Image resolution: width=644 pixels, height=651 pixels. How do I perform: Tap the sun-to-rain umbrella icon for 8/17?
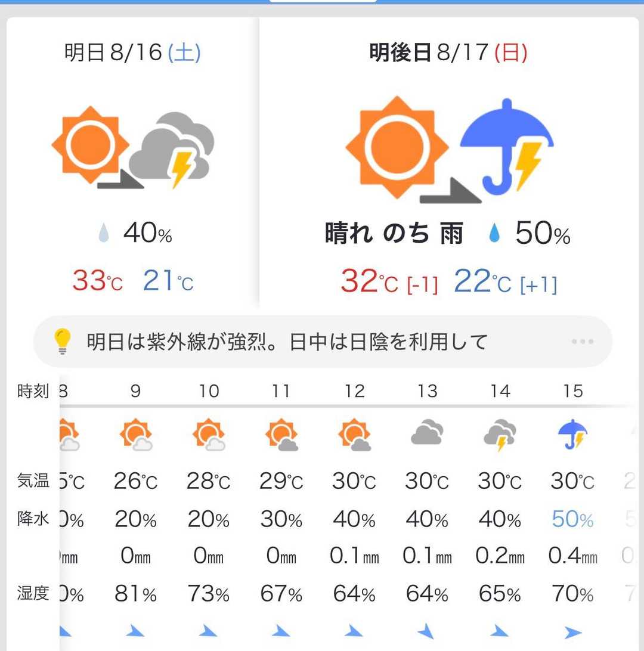[x=450, y=148]
